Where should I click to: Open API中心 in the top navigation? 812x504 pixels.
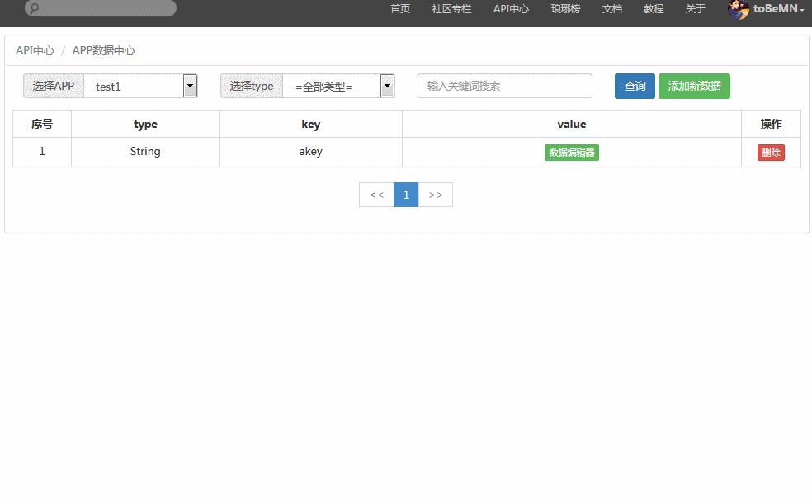pos(511,9)
